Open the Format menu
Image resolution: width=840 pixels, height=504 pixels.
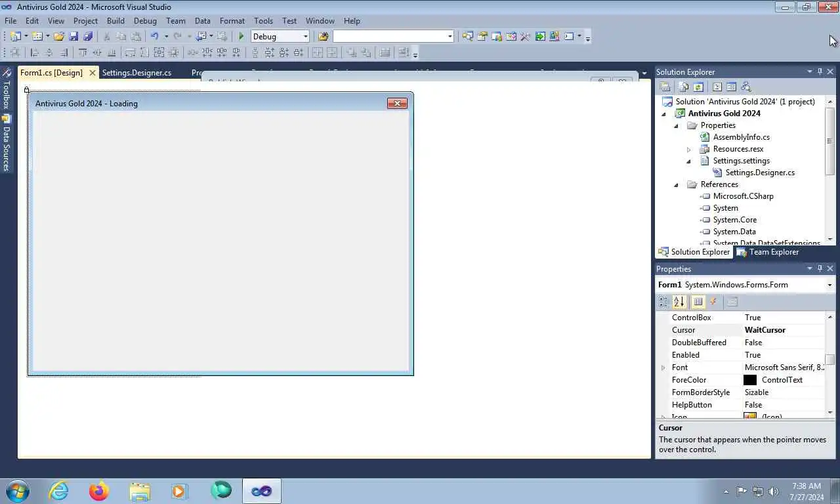(x=232, y=21)
